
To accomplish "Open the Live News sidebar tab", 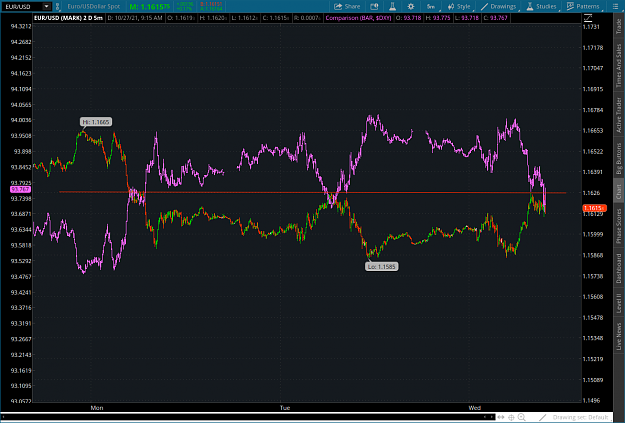I will point(619,337).
